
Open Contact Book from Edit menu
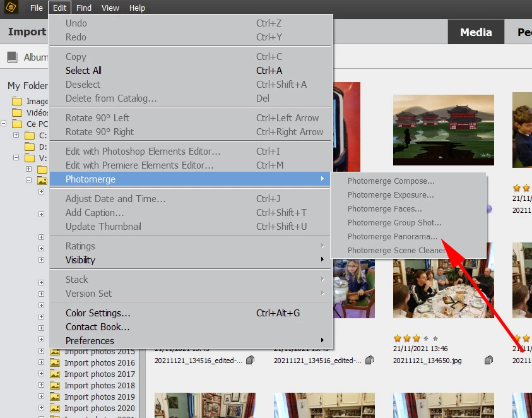coord(191,326)
